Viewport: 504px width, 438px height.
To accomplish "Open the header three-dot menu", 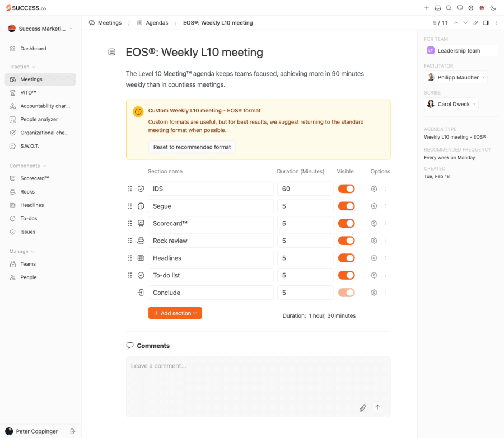I will [x=496, y=23].
